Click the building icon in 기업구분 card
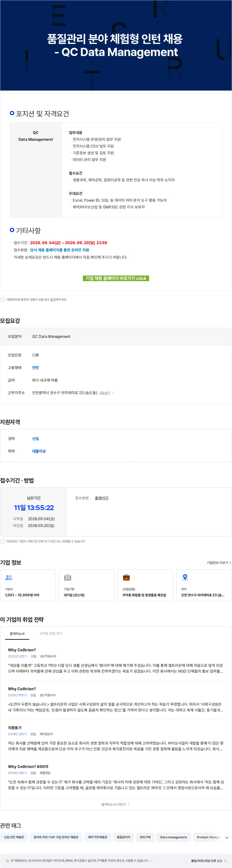The width and height of the screenshot is (232, 868). pos(68,577)
